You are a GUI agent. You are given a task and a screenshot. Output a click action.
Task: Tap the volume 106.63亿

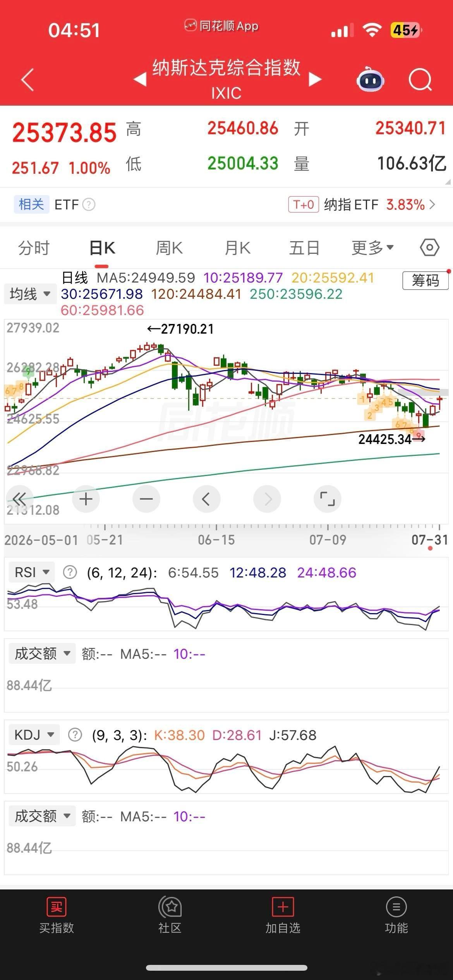(x=412, y=163)
